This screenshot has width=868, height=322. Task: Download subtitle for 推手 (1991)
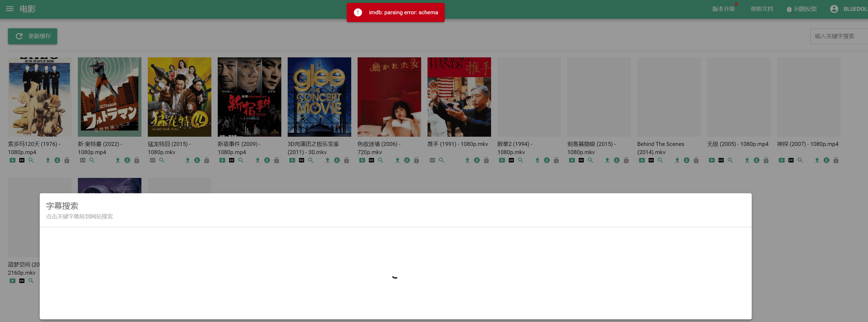477,160
